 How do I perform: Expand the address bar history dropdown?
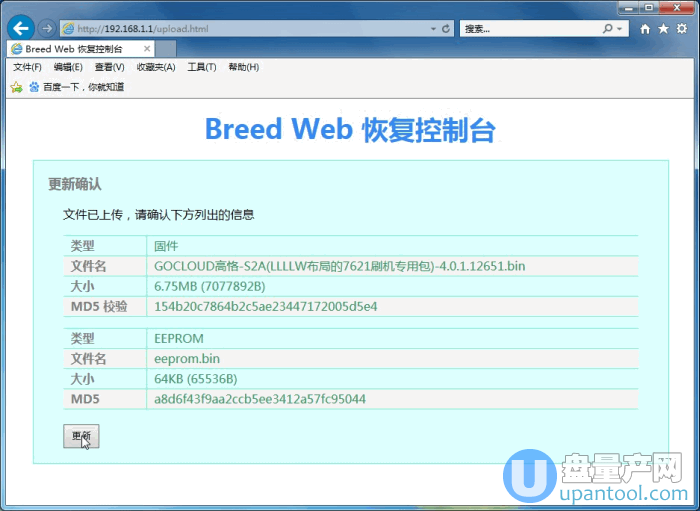pyautogui.click(x=432, y=29)
